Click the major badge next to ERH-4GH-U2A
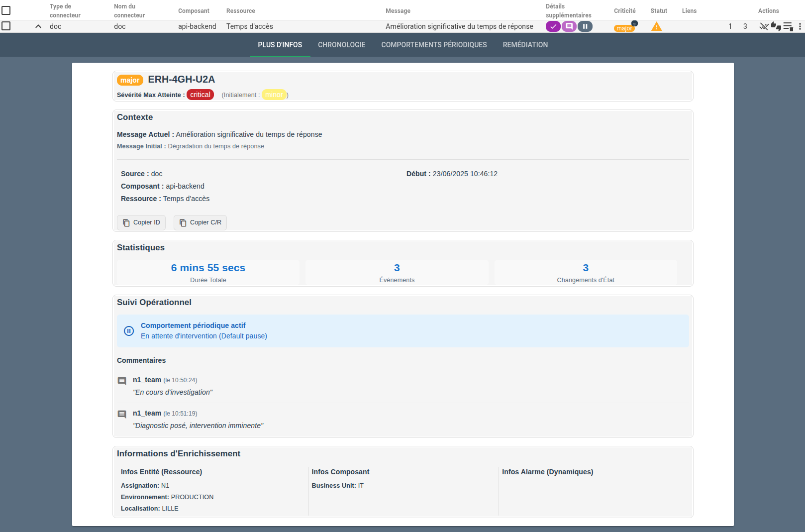 pos(130,80)
